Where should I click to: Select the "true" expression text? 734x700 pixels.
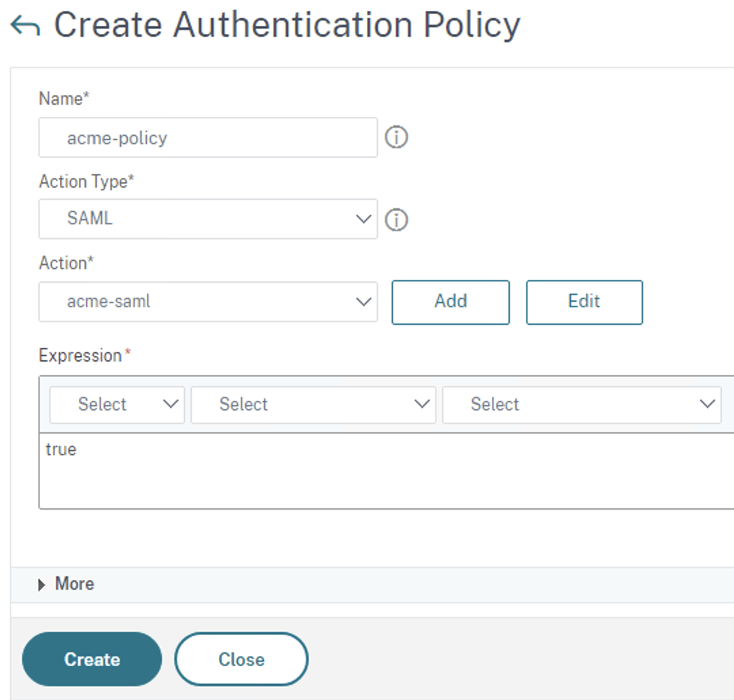[x=60, y=449]
